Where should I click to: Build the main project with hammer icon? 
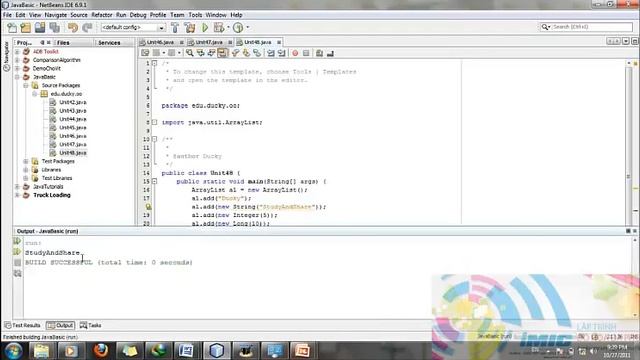click(x=175, y=27)
